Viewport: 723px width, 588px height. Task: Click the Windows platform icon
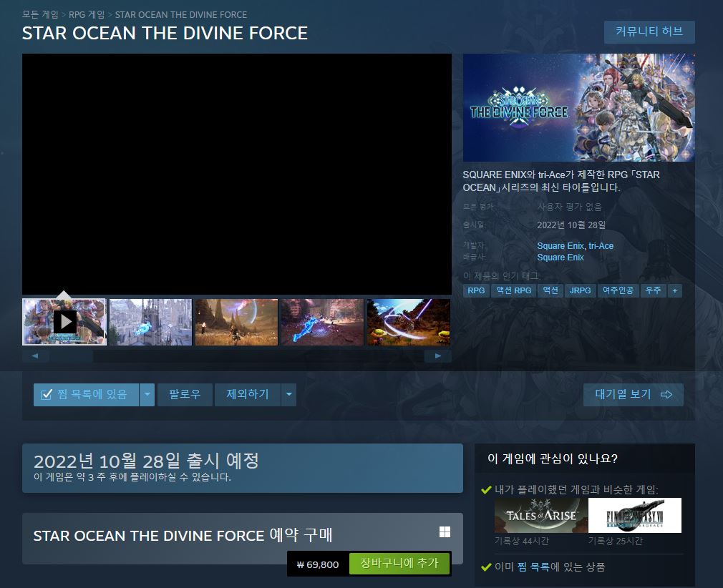(444, 531)
